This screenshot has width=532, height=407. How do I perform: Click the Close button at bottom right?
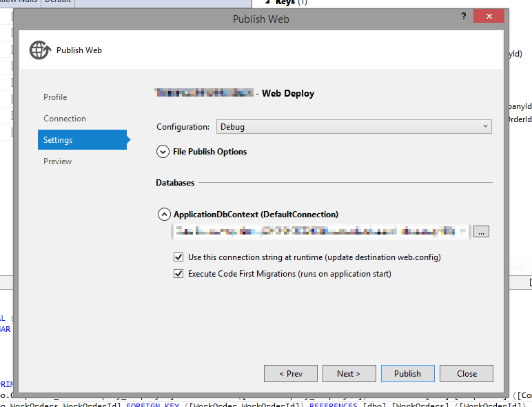[467, 373]
